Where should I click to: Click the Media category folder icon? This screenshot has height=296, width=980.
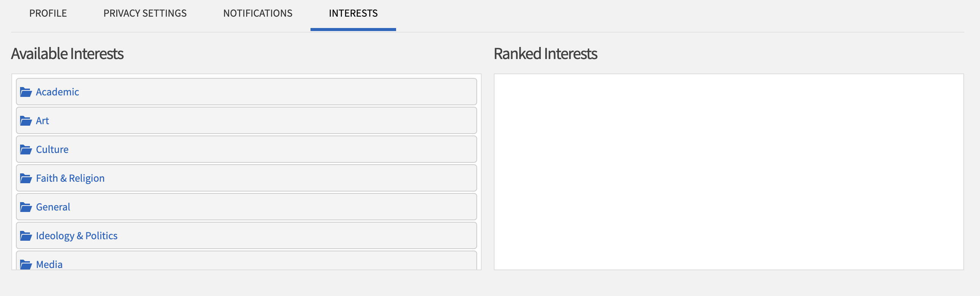point(25,264)
